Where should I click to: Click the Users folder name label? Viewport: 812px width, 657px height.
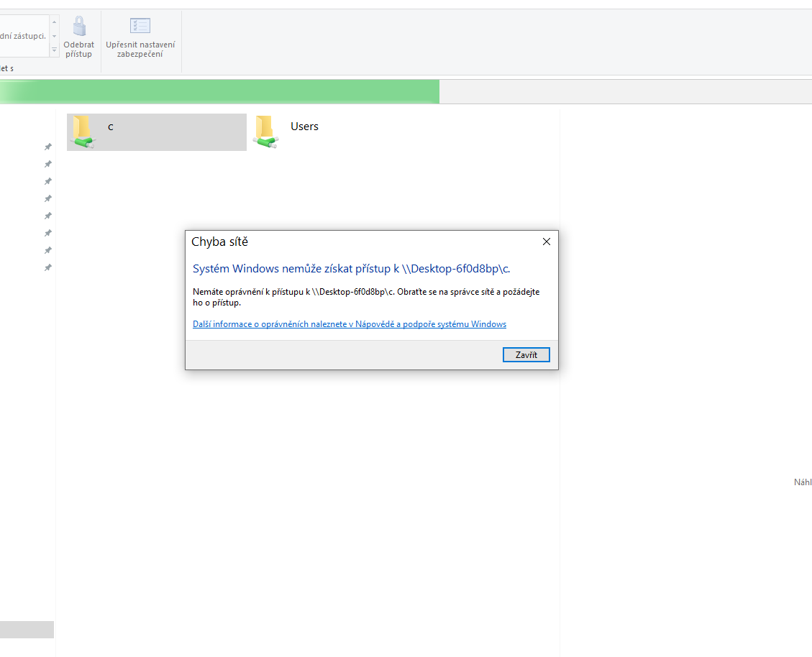304,127
